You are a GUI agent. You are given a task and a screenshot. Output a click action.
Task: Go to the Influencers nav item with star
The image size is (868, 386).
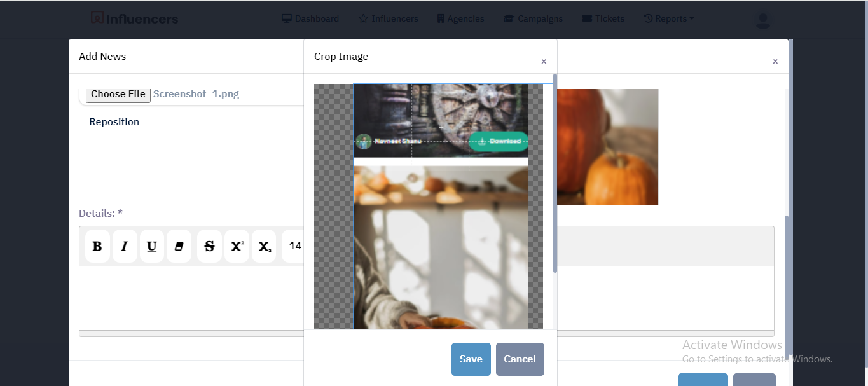tap(389, 18)
